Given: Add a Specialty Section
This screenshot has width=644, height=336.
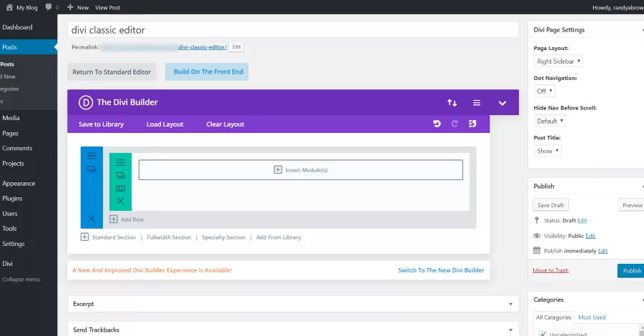Looking at the screenshot, I should (223, 237).
